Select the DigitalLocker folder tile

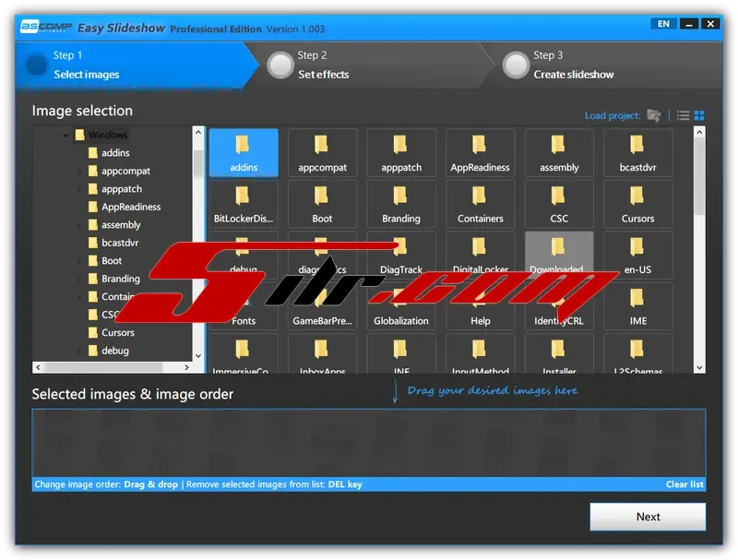tap(480, 256)
